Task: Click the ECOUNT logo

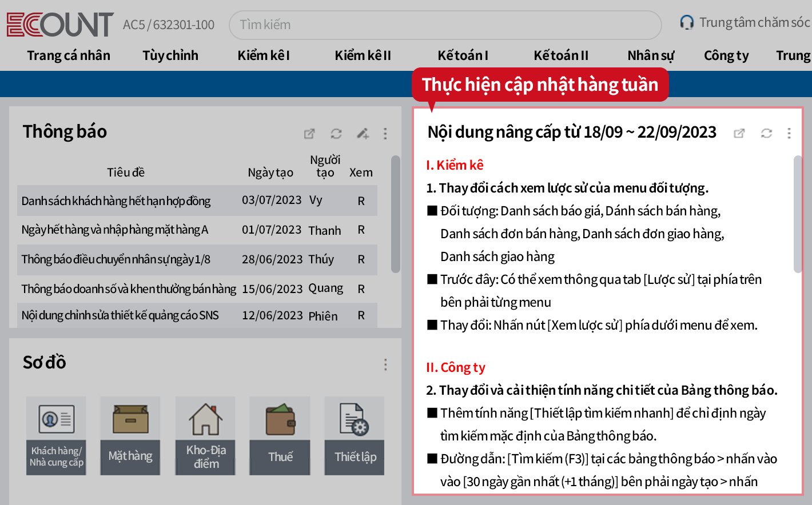Action: point(60,25)
